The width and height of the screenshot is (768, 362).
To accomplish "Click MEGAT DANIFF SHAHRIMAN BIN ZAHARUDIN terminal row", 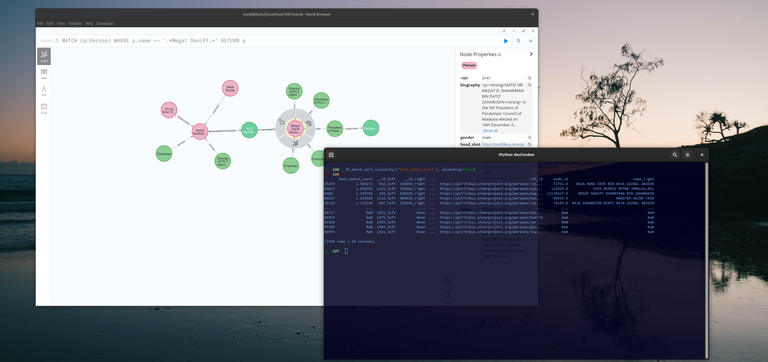I will tap(489, 193).
